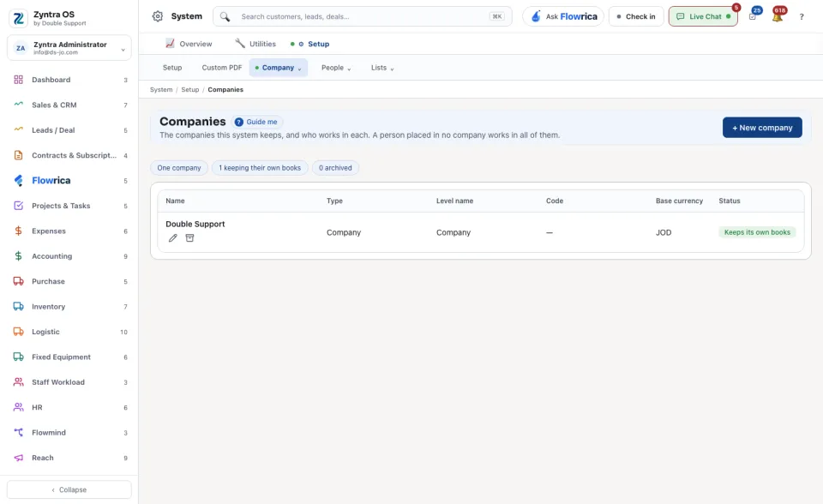Open Staff Workload module
Viewport: 823px width, 504px height.
click(69, 382)
